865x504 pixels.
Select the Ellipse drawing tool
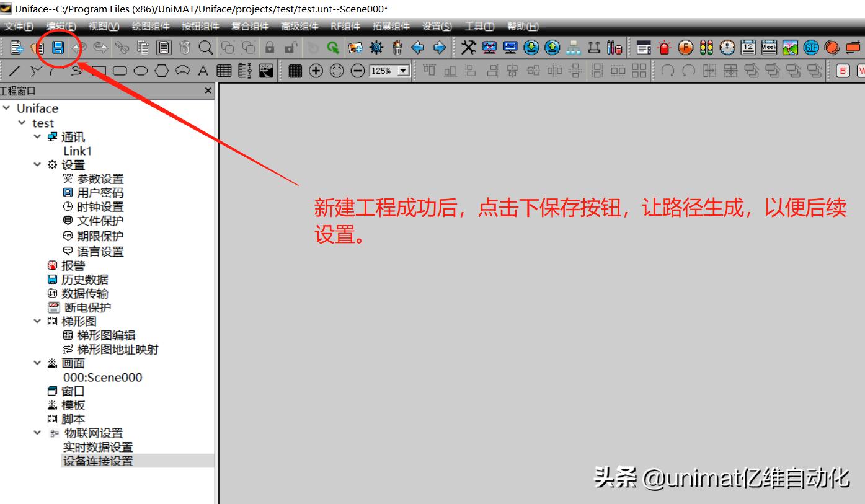142,71
